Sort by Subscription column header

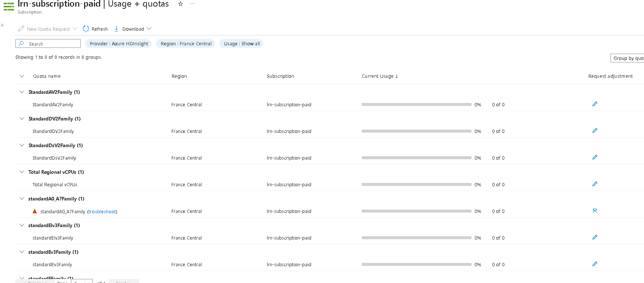[x=280, y=76]
